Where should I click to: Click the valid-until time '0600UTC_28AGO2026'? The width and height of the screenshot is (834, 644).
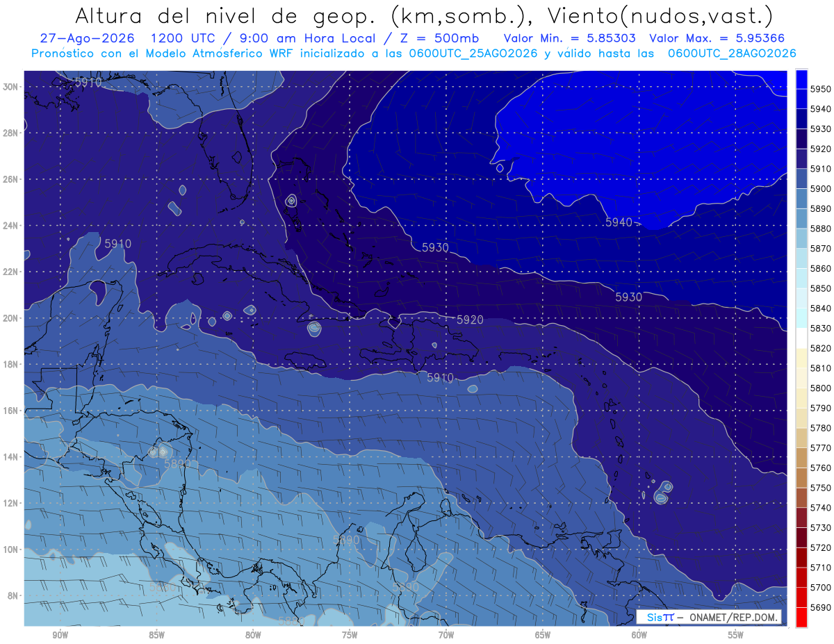pyautogui.click(x=732, y=53)
